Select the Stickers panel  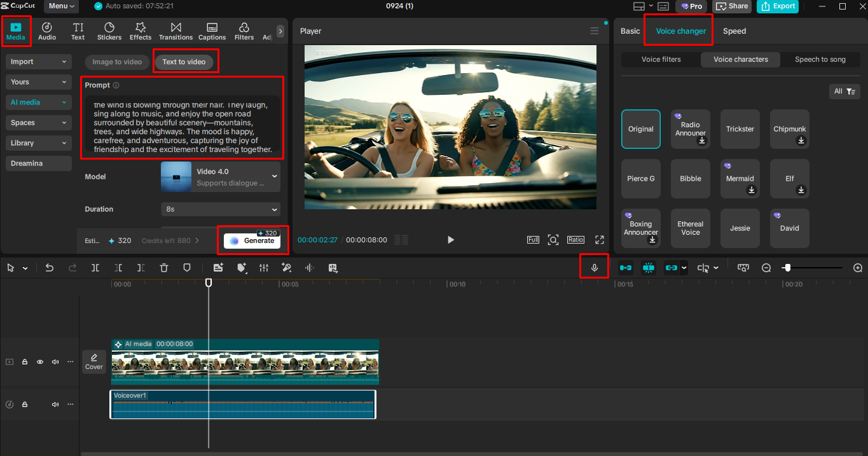(x=109, y=30)
